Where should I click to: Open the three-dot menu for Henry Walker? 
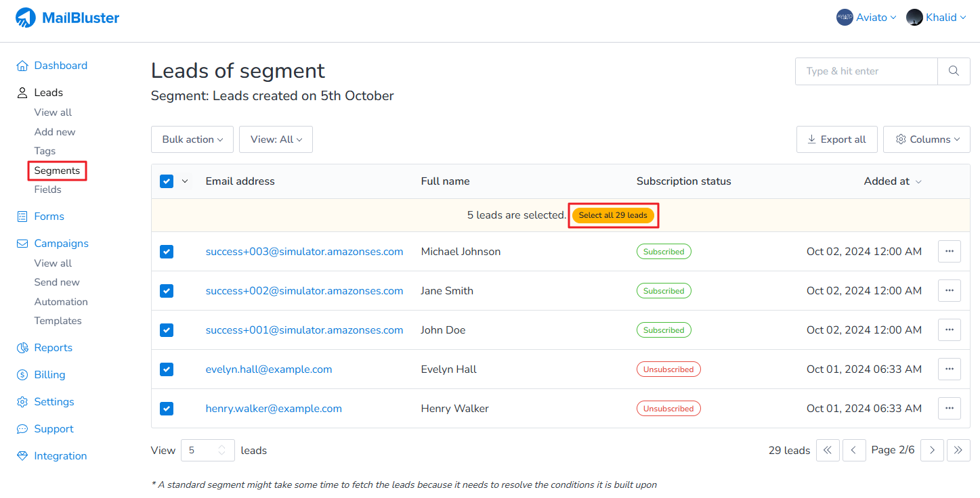[x=949, y=409]
